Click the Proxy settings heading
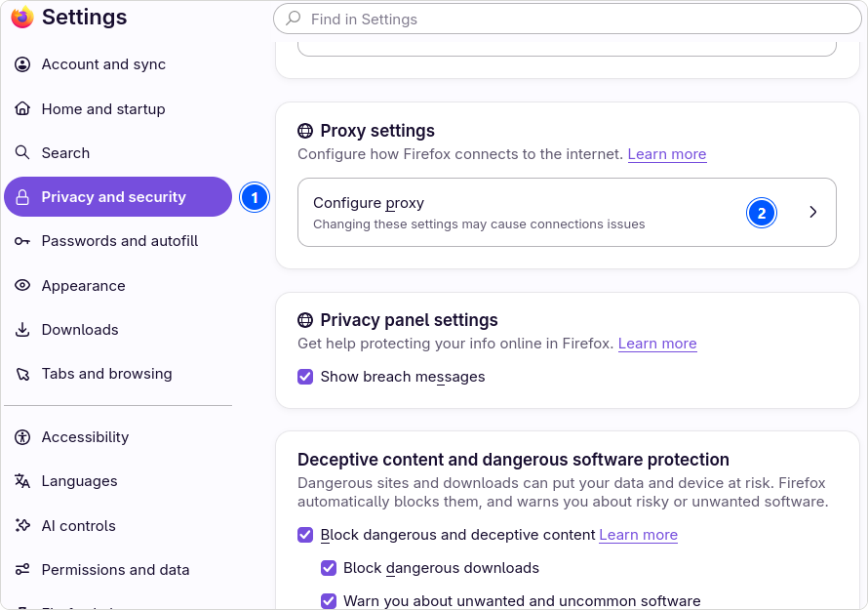 pyautogui.click(x=377, y=131)
